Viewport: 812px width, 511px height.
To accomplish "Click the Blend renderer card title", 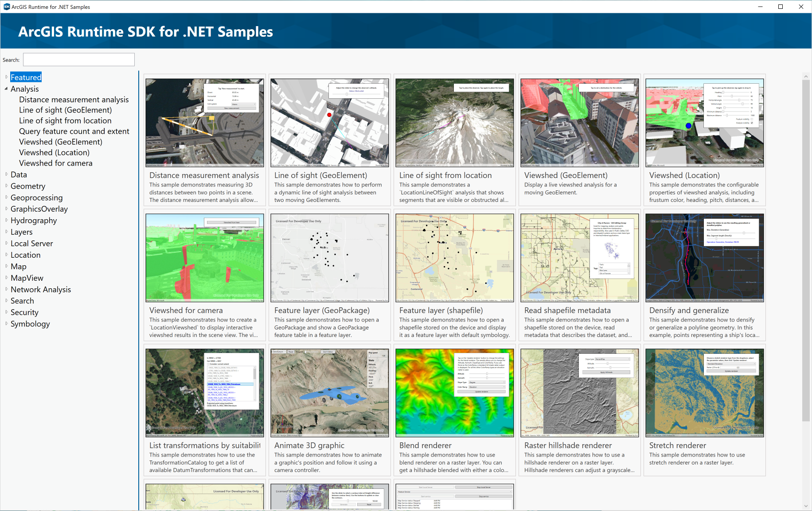I will pyautogui.click(x=426, y=445).
